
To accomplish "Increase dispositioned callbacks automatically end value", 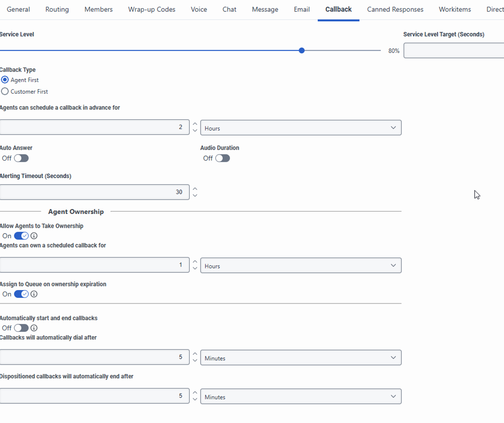I will tap(195, 393).
